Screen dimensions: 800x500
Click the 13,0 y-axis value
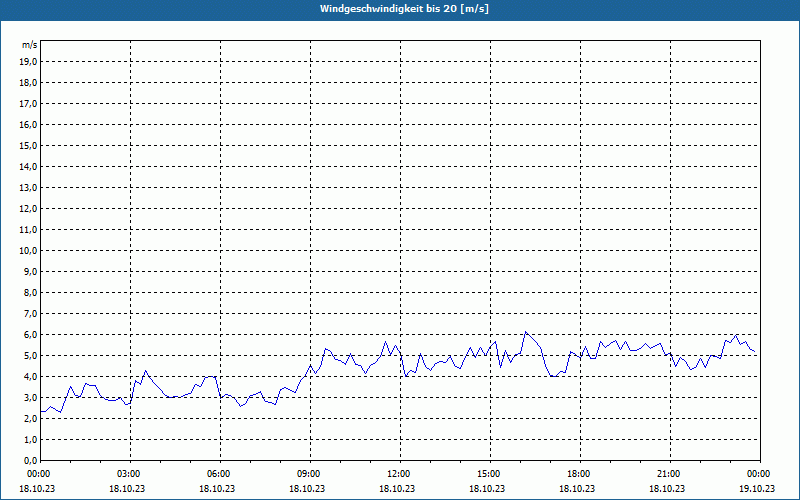pyautogui.click(x=29, y=188)
